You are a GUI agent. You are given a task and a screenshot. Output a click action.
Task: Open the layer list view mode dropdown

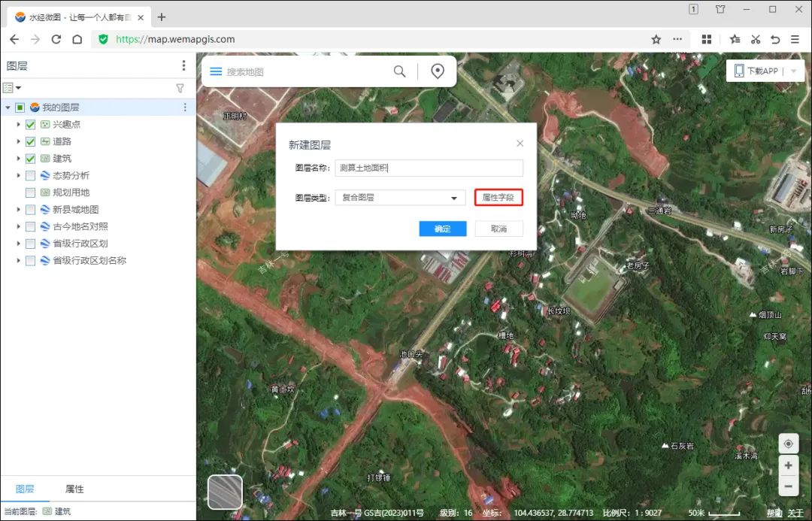(x=12, y=87)
